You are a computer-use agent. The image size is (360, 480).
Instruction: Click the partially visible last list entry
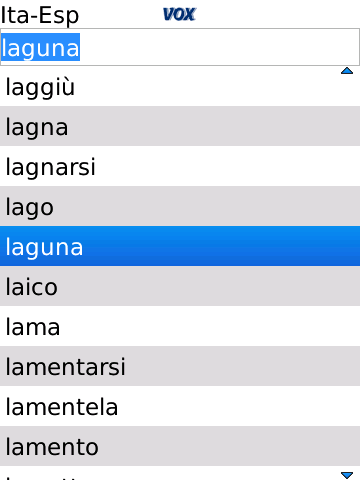coord(180,473)
